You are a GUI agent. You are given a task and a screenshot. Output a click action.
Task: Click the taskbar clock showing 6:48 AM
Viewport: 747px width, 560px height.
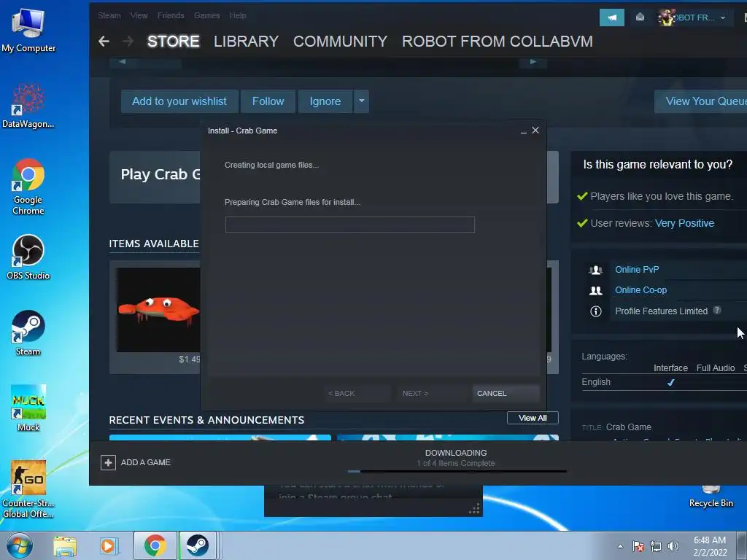710,545
